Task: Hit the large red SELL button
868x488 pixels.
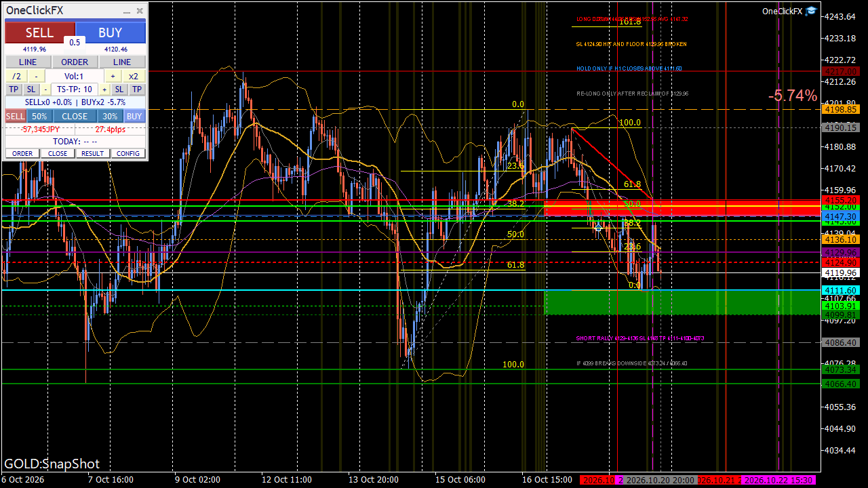Action: [39, 33]
